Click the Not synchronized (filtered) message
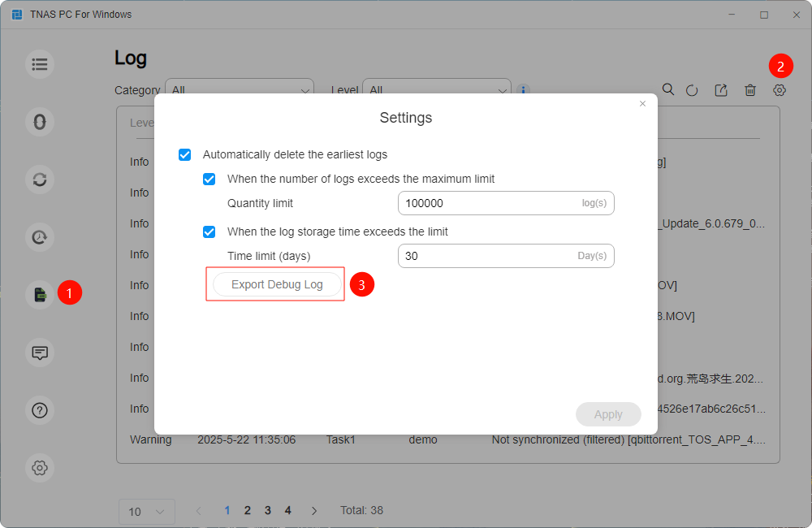This screenshot has width=812, height=528. [x=628, y=440]
